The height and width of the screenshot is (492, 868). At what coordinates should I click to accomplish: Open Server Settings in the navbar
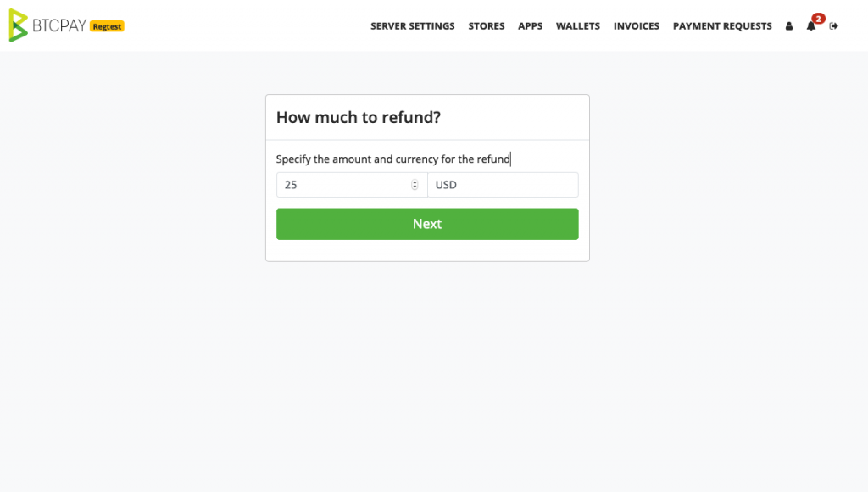(413, 26)
